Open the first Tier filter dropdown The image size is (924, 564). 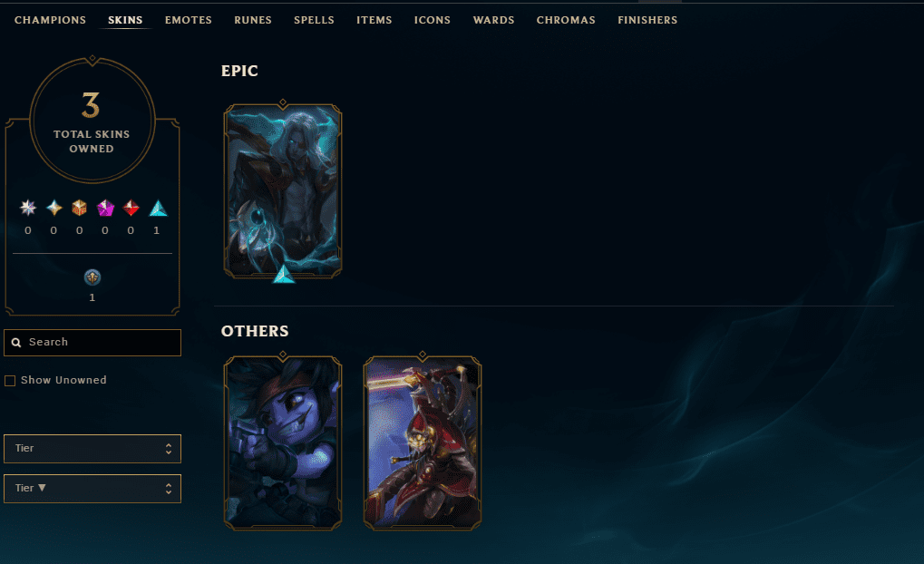pyautogui.click(x=92, y=449)
